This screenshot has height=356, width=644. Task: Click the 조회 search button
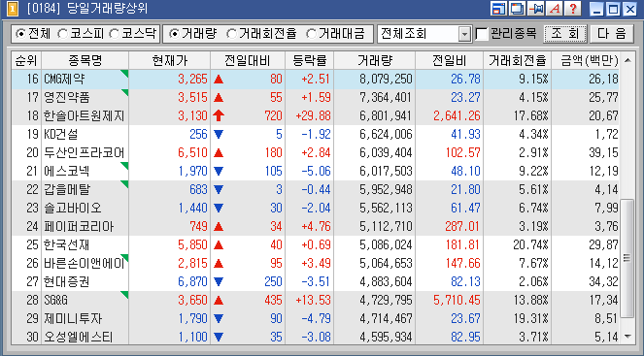[x=565, y=34]
